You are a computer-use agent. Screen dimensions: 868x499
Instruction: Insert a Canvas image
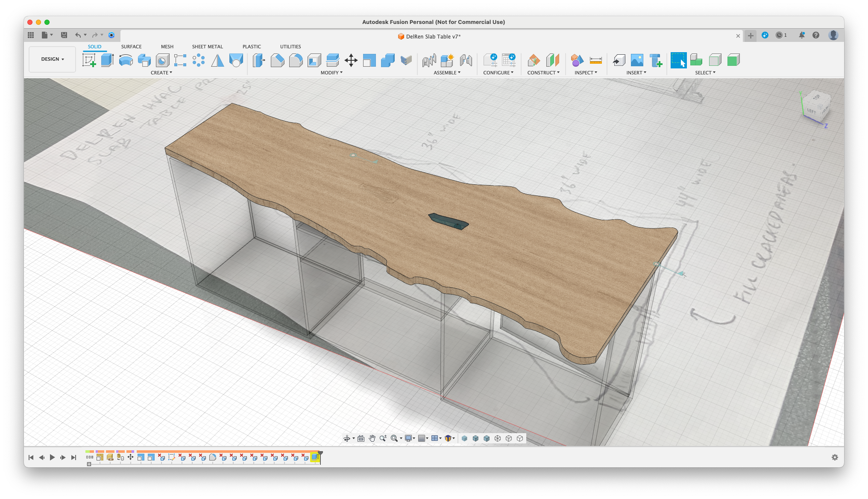637,61
